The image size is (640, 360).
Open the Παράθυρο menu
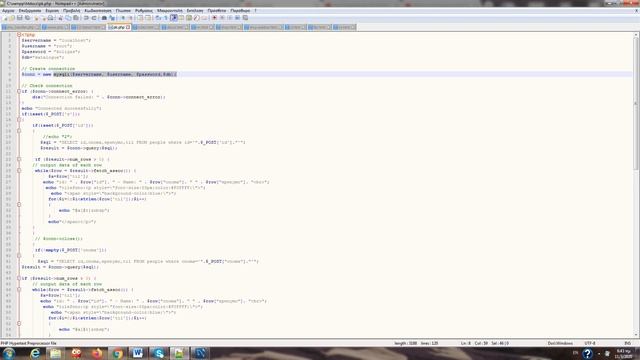(240, 11)
